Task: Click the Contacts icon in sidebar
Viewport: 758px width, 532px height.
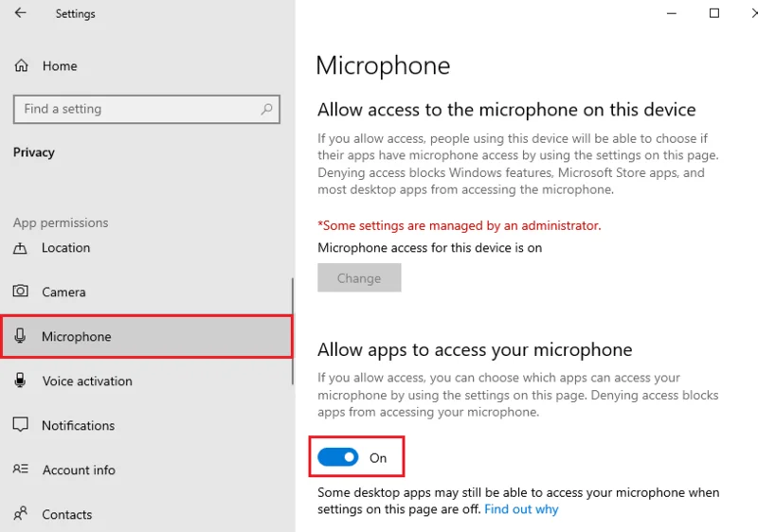Action: coord(20,514)
